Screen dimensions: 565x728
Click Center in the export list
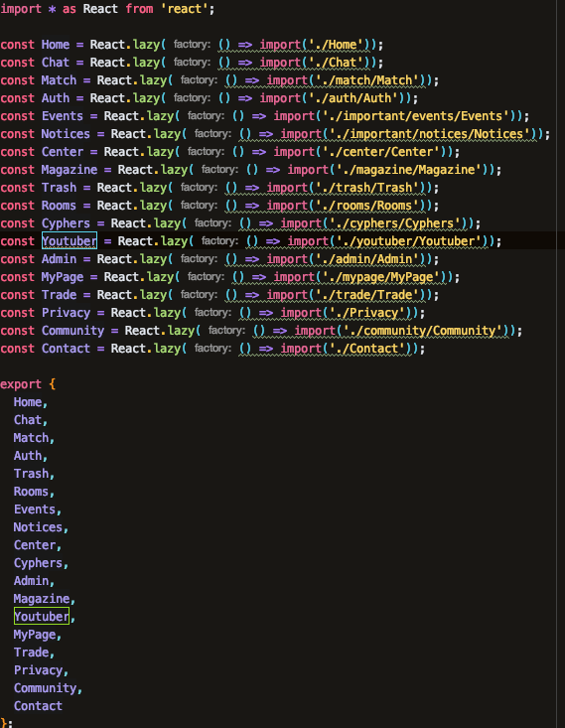tap(35, 545)
